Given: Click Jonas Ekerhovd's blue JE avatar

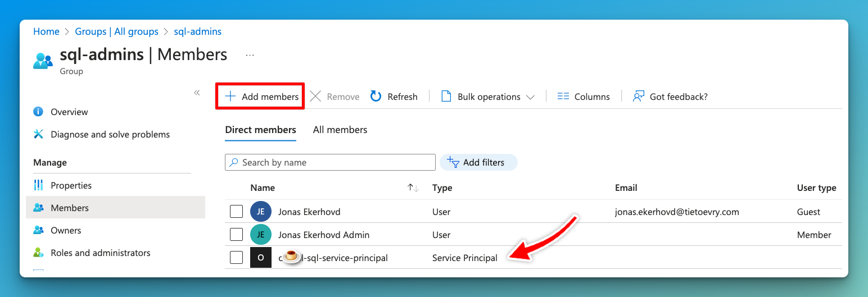Looking at the screenshot, I should pyautogui.click(x=261, y=212).
